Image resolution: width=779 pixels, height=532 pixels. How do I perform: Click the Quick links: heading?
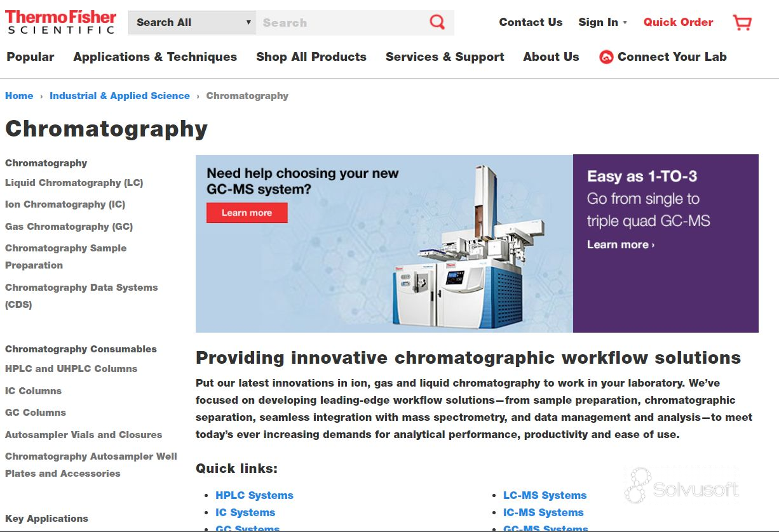click(x=236, y=469)
